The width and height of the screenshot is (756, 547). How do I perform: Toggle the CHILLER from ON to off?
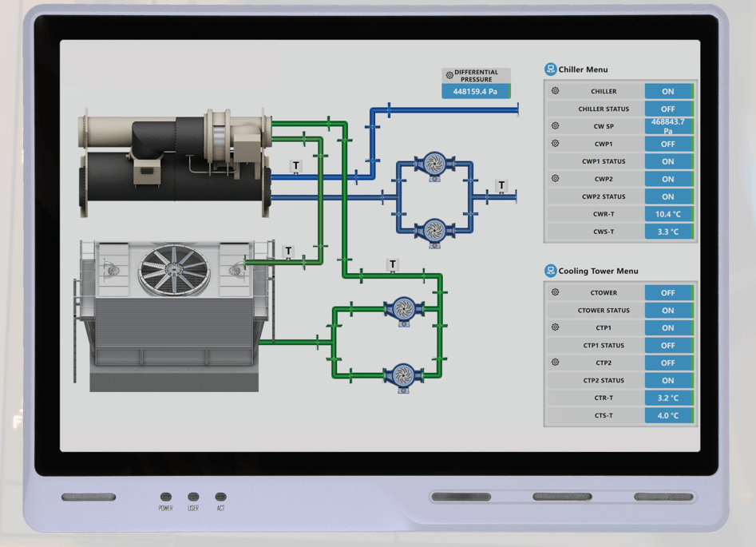668,90
